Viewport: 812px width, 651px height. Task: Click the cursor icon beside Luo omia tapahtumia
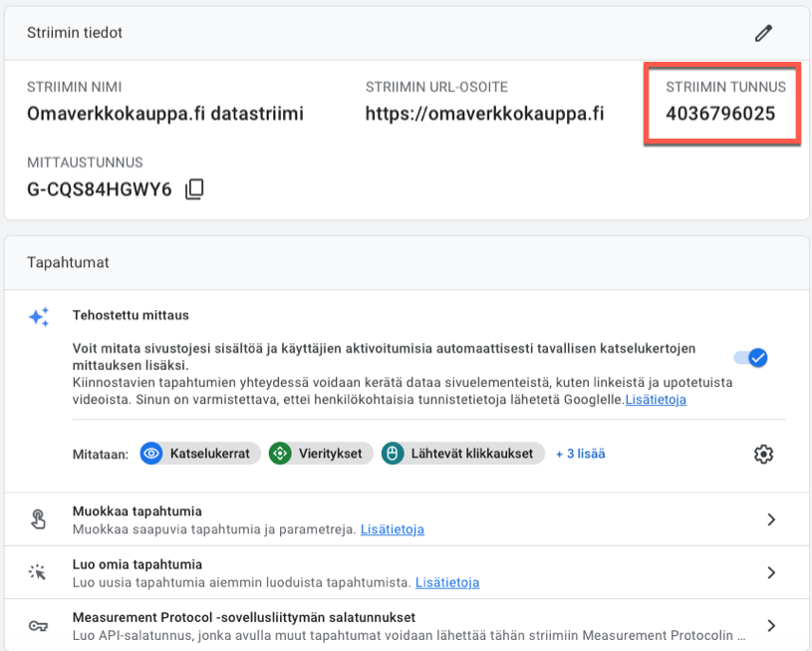tap(39, 572)
